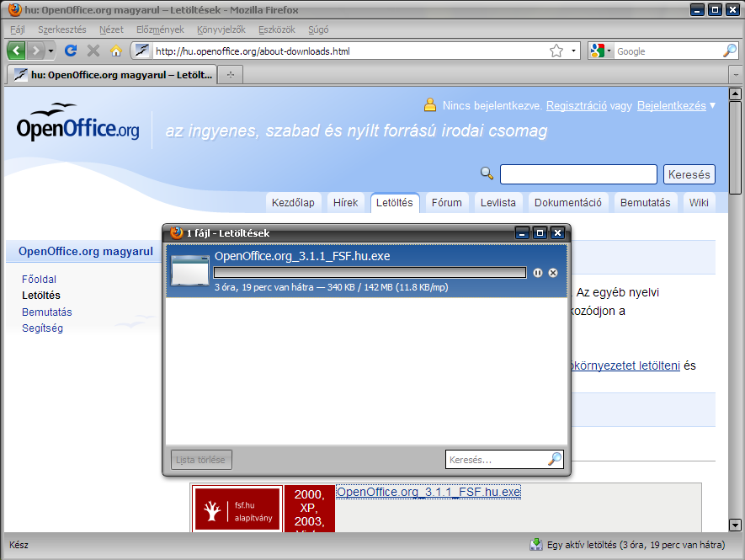
Task: Switch to the Fórum tab
Action: [x=446, y=202]
